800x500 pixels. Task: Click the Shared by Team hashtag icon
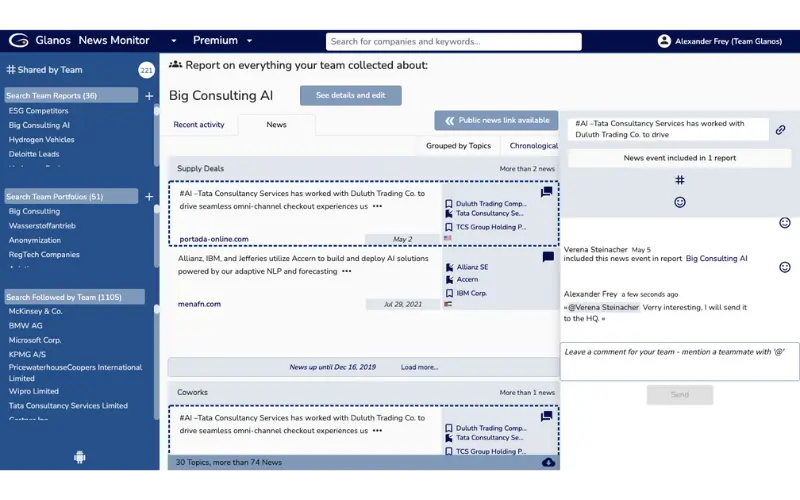point(11,69)
